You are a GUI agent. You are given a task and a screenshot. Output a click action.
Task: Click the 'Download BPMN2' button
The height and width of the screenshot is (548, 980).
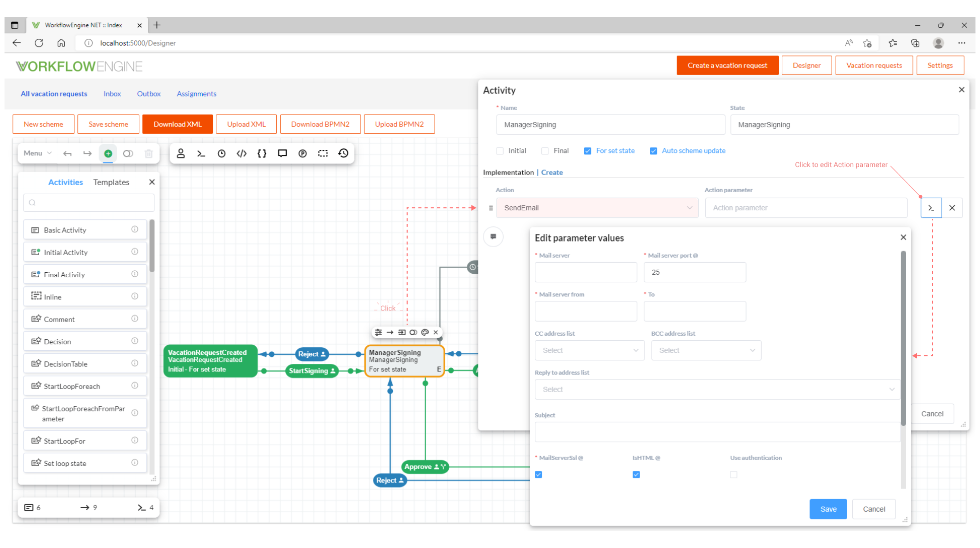pyautogui.click(x=320, y=124)
